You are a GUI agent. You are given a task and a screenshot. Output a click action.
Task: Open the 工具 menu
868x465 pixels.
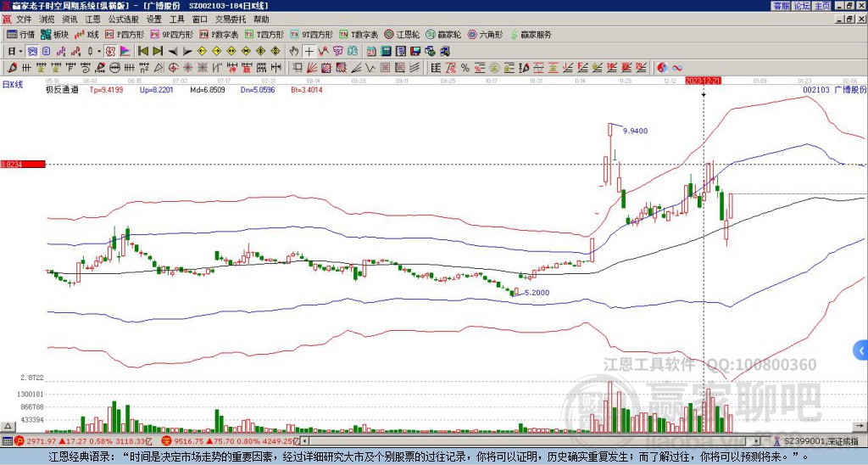(176, 20)
